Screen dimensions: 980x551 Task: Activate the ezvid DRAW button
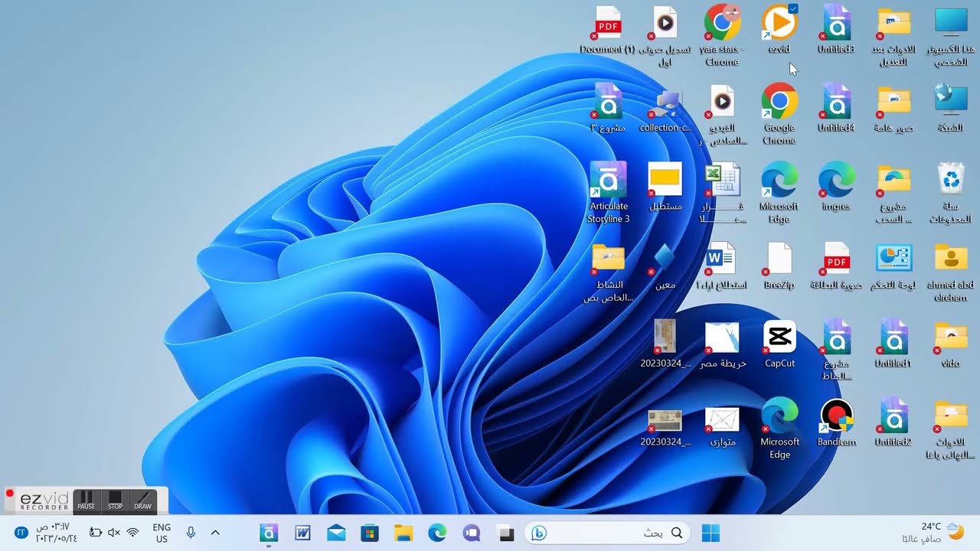click(x=143, y=500)
